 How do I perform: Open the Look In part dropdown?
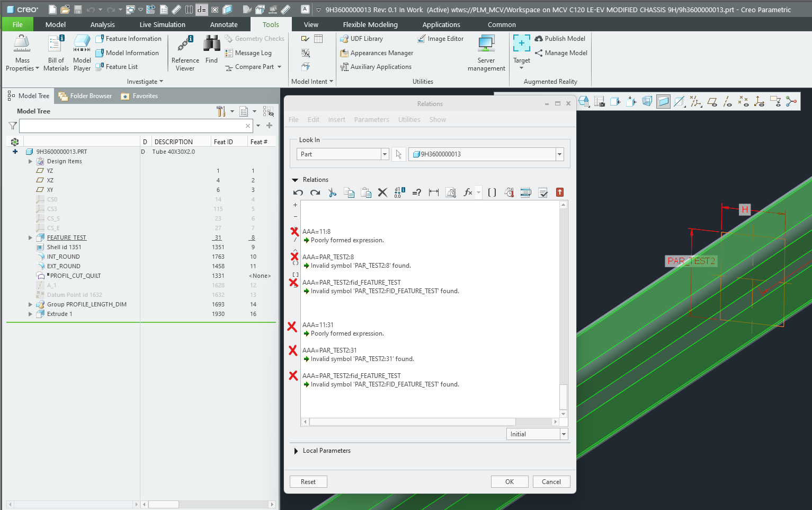(385, 154)
